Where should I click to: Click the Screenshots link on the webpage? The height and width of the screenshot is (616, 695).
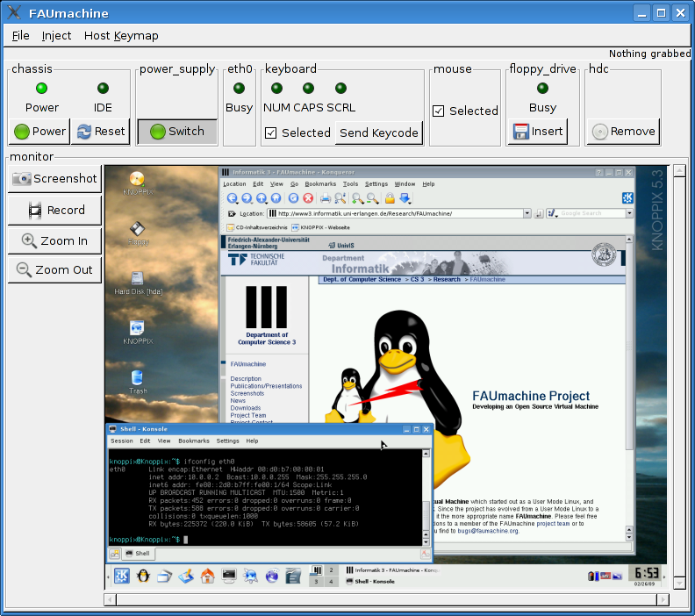[247, 394]
